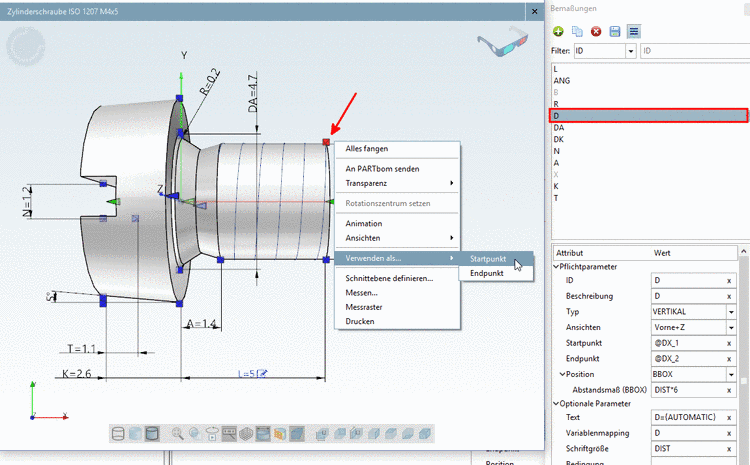Choose Alles fangen from context menu
Image resolution: width=750 pixels, height=465 pixels.
pyautogui.click(x=397, y=149)
